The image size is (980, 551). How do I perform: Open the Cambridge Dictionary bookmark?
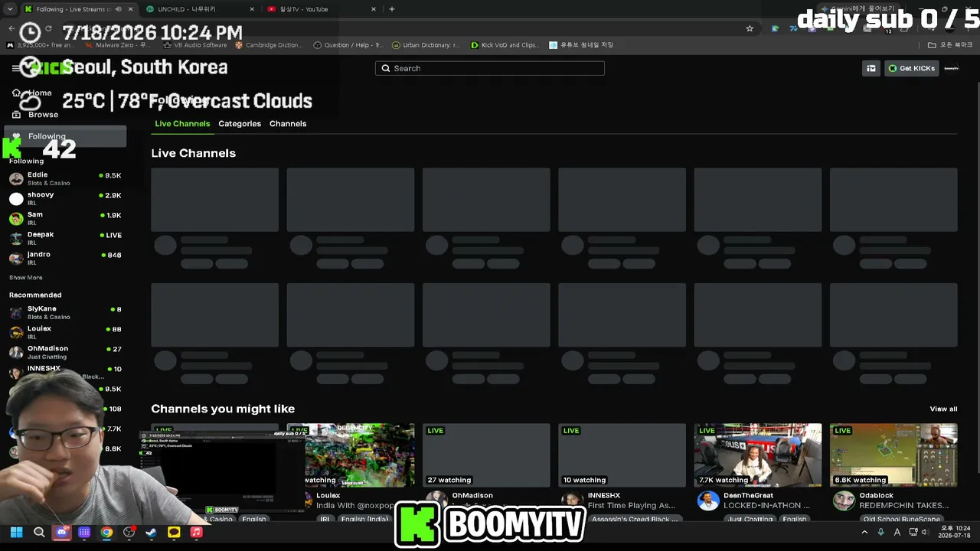pyautogui.click(x=268, y=45)
